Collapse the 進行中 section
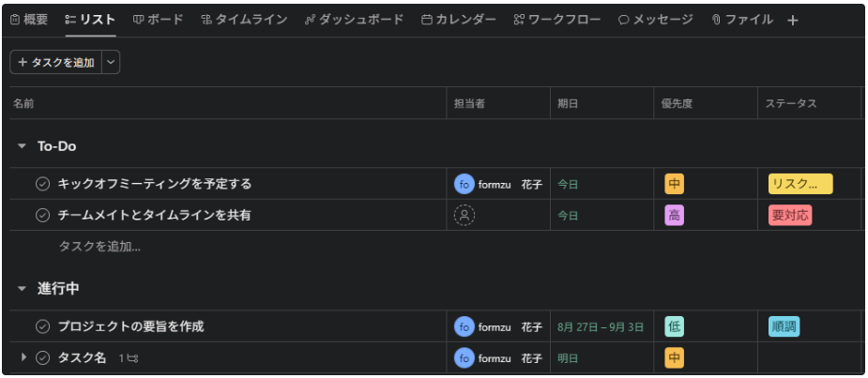This screenshot has height=378, width=868. (23, 289)
